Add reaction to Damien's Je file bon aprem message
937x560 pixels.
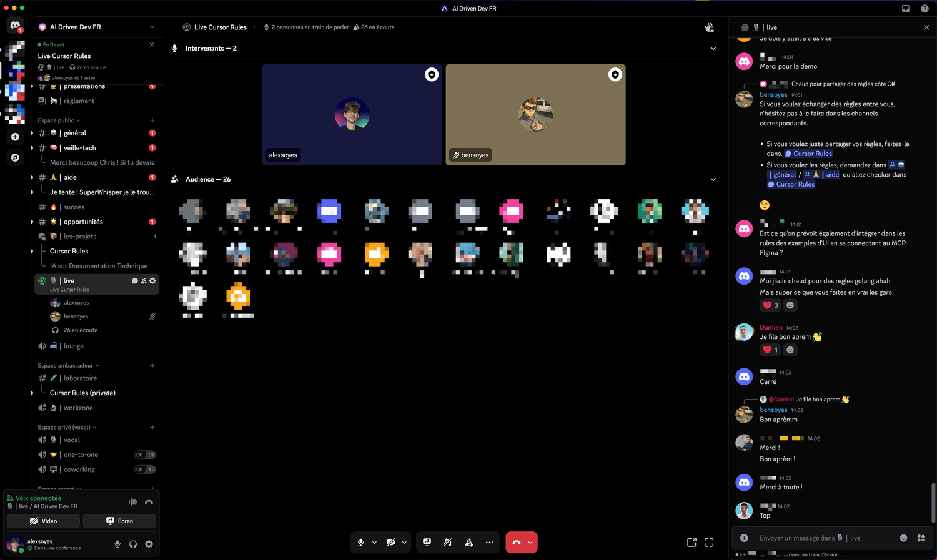coord(790,350)
